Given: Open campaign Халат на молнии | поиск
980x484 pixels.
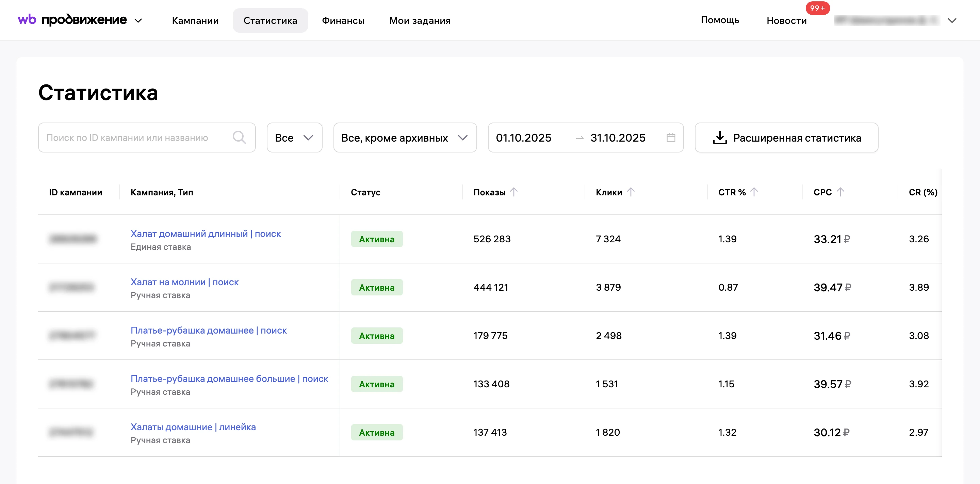Looking at the screenshot, I should [x=184, y=282].
